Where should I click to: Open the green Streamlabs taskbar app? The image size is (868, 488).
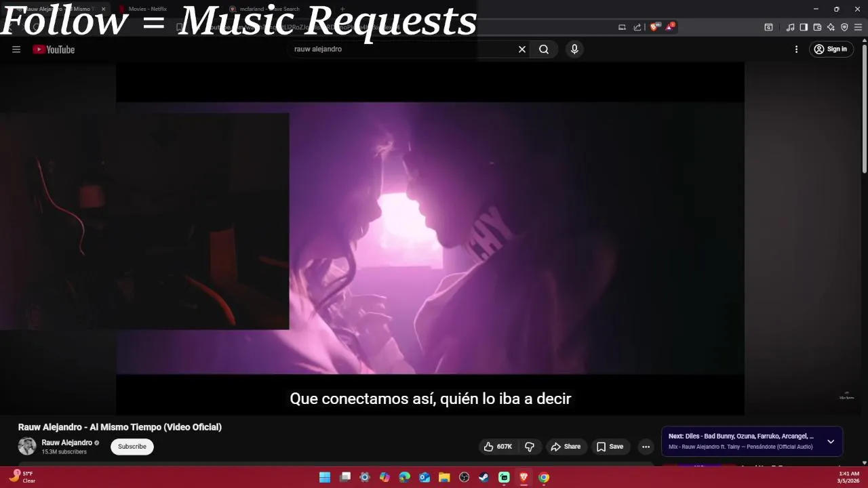coord(504,477)
